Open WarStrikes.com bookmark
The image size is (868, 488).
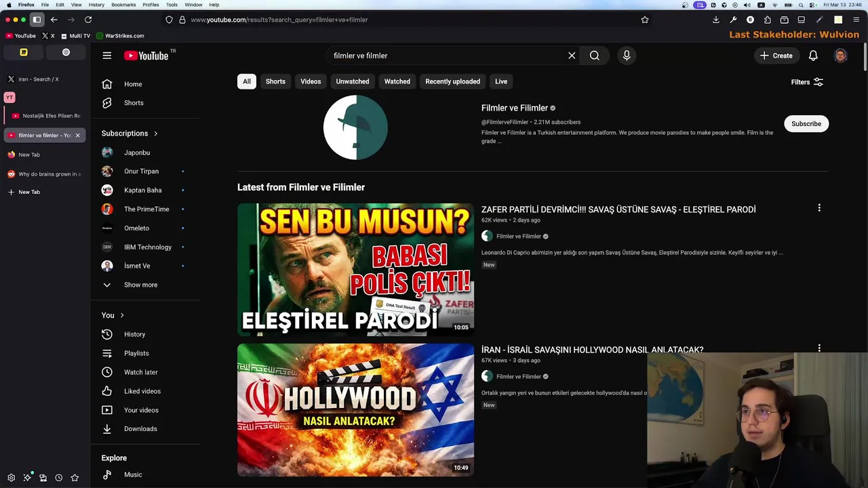click(x=120, y=36)
